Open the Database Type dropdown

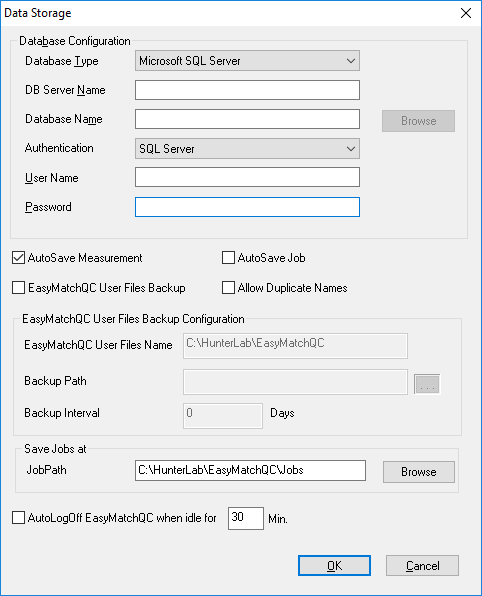[247, 61]
